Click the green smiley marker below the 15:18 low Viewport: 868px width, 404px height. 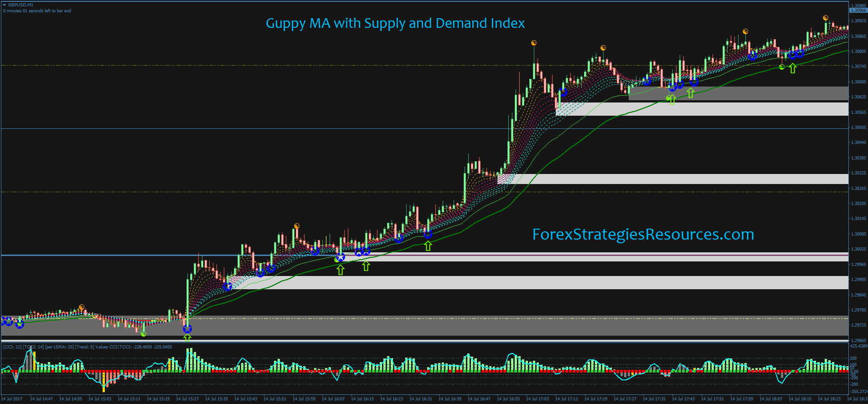tap(144, 334)
